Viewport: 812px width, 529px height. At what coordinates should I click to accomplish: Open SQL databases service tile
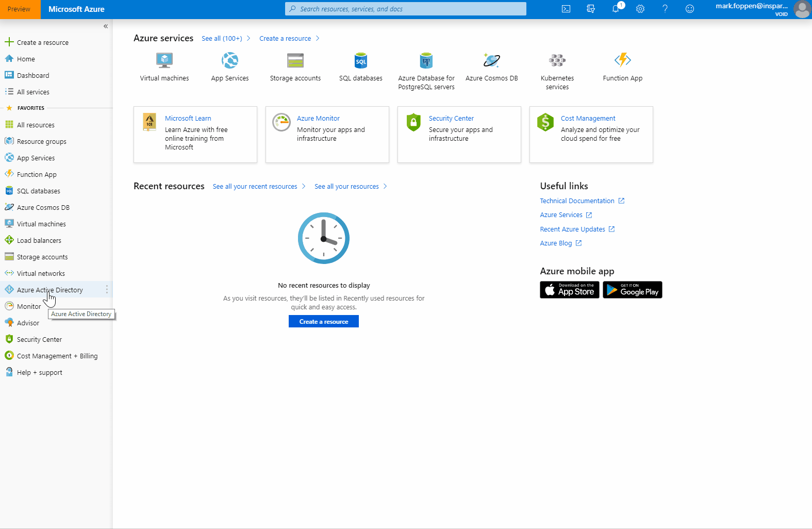coord(361,67)
